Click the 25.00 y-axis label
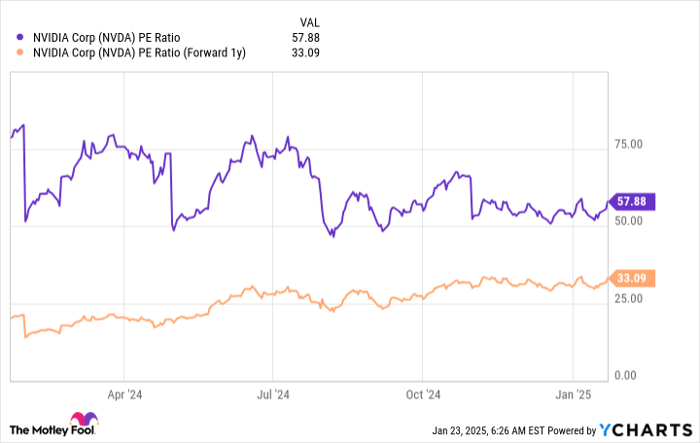This screenshot has height=443, width=700. [629, 299]
